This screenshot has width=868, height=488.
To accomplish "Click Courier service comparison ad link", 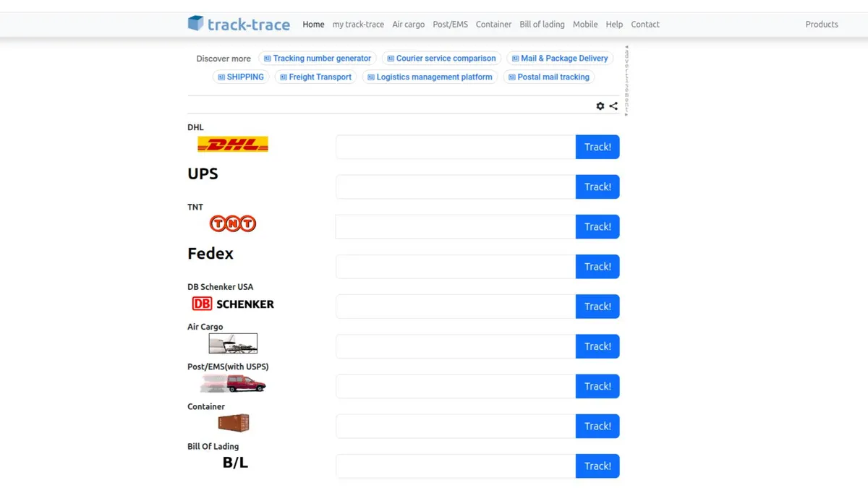I will coord(441,59).
